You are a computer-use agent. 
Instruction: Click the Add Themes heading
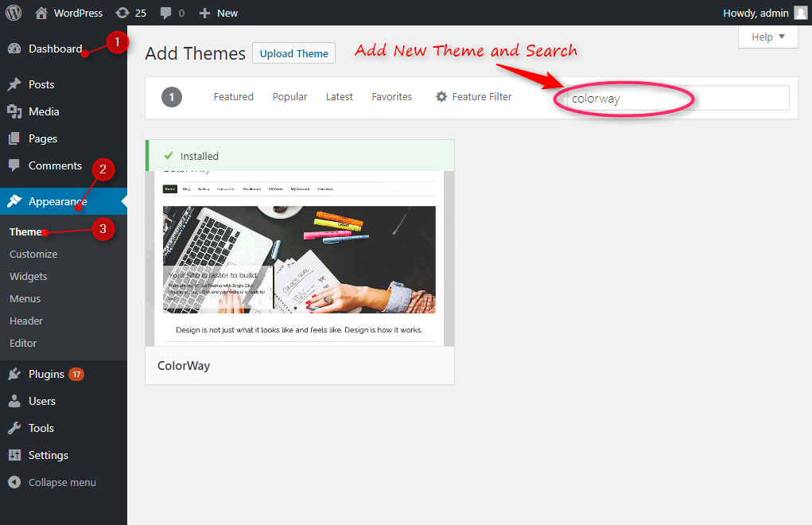(x=195, y=53)
